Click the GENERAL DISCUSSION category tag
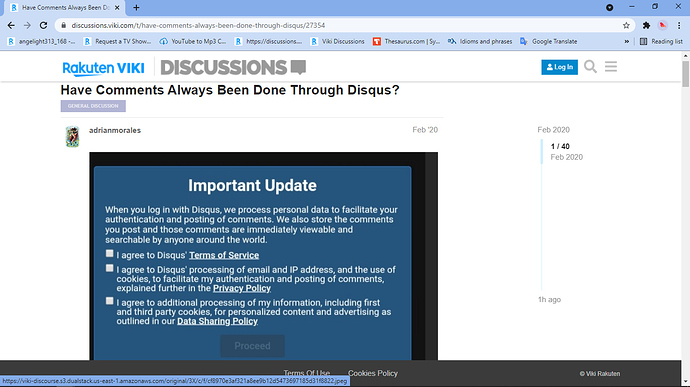Viewport: 690px width, 387px height. (93, 106)
